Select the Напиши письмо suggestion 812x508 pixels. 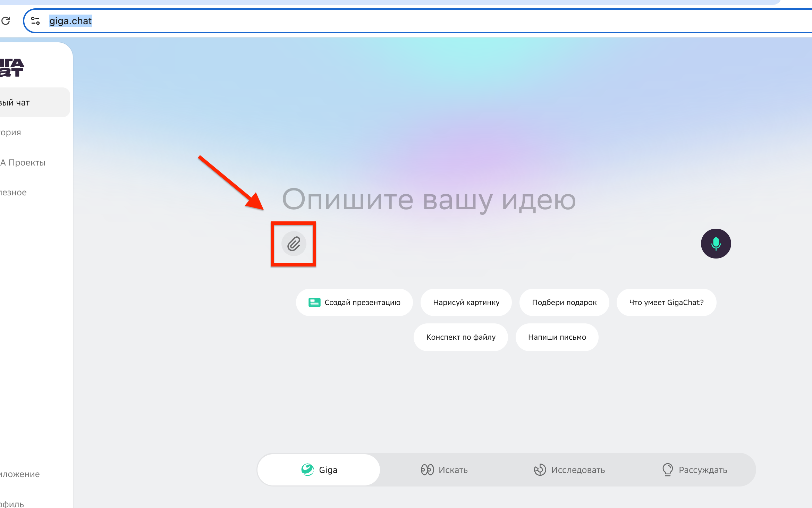557,337
